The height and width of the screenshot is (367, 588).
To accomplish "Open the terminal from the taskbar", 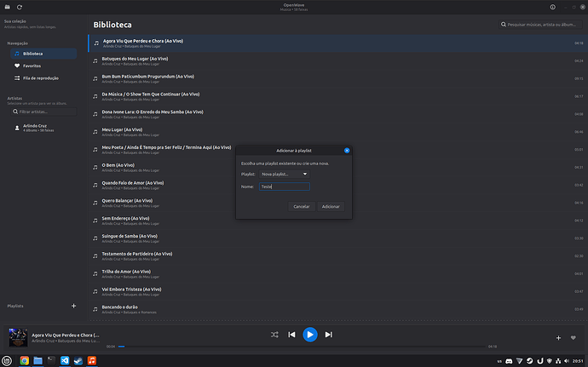I will 51,361.
